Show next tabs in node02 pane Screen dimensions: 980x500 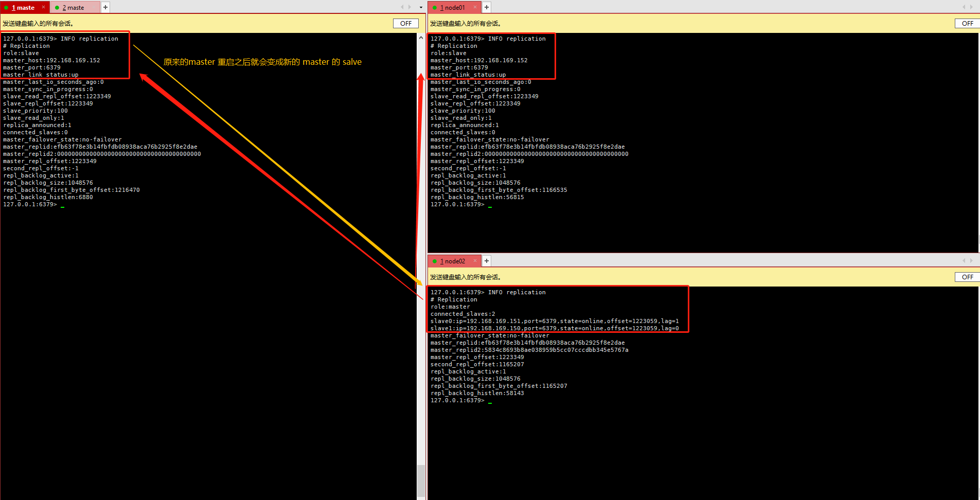click(971, 261)
